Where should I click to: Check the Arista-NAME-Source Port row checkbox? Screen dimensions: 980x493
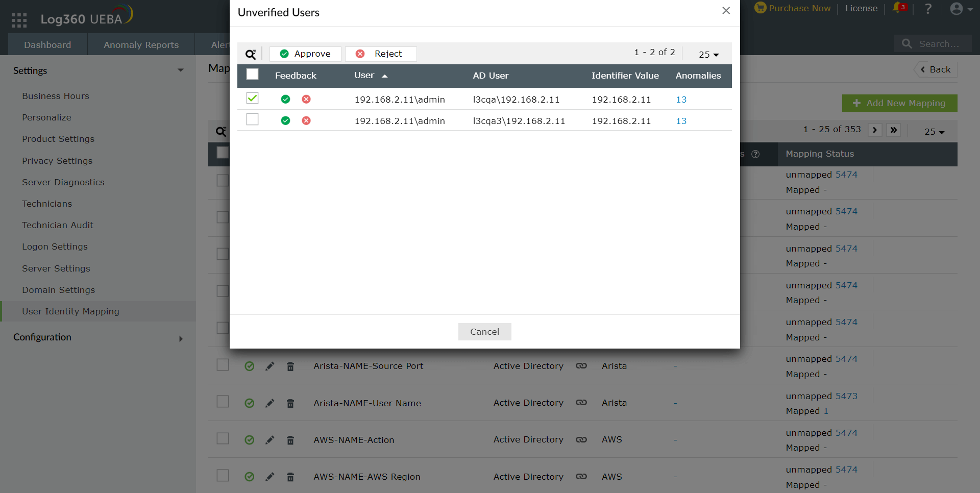[x=223, y=365]
